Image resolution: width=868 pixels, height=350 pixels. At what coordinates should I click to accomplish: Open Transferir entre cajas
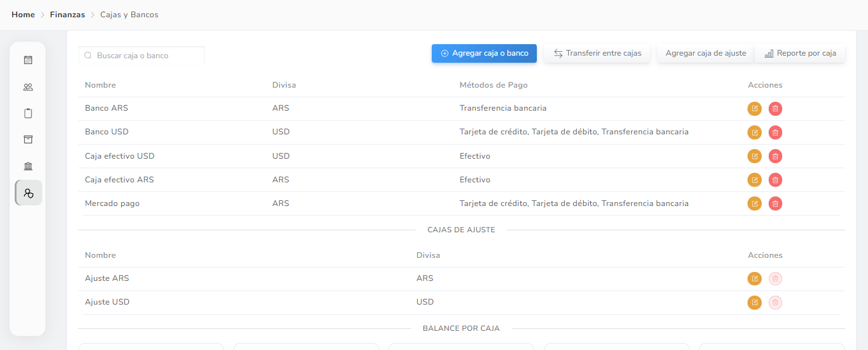[597, 53]
